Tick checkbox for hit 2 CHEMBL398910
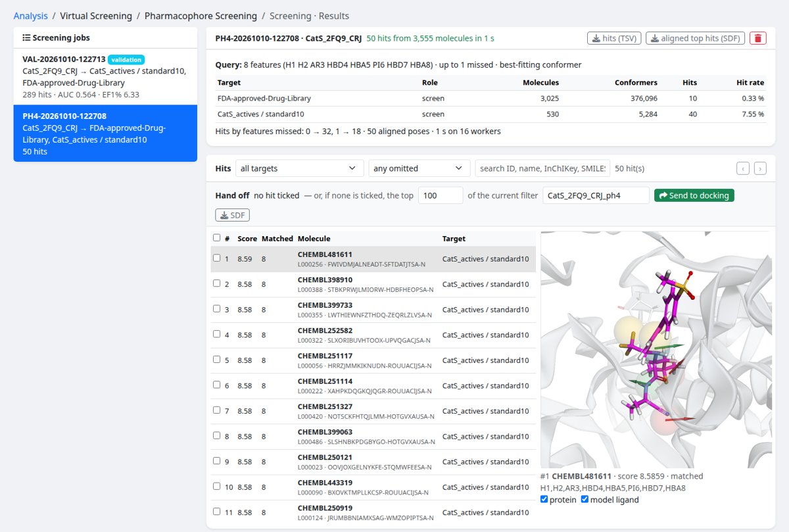 (217, 283)
